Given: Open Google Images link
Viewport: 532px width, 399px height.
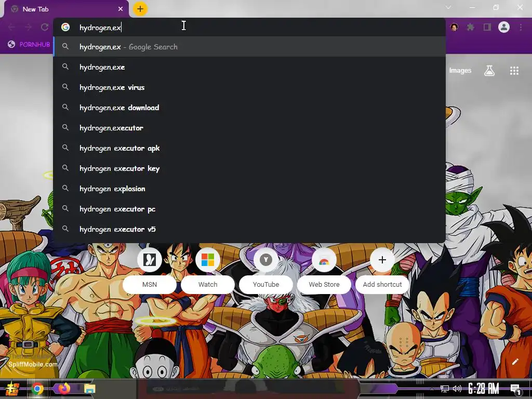Looking at the screenshot, I should pyautogui.click(x=460, y=71).
